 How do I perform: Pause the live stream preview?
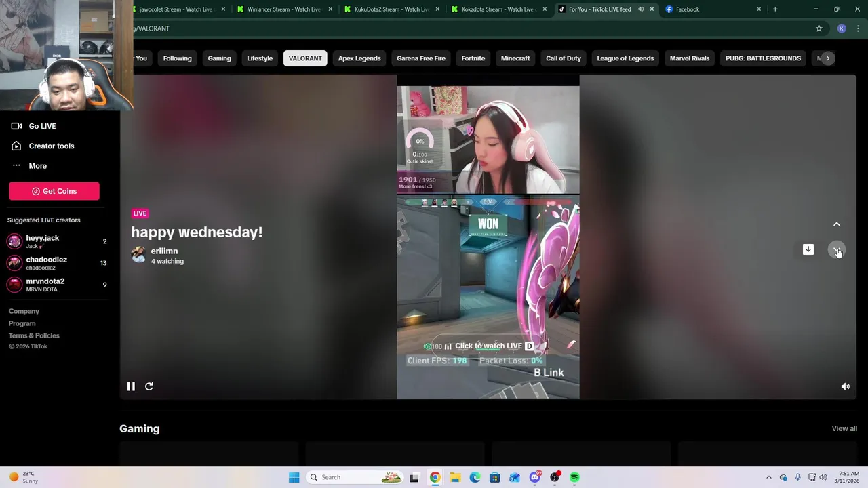(131, 386)
